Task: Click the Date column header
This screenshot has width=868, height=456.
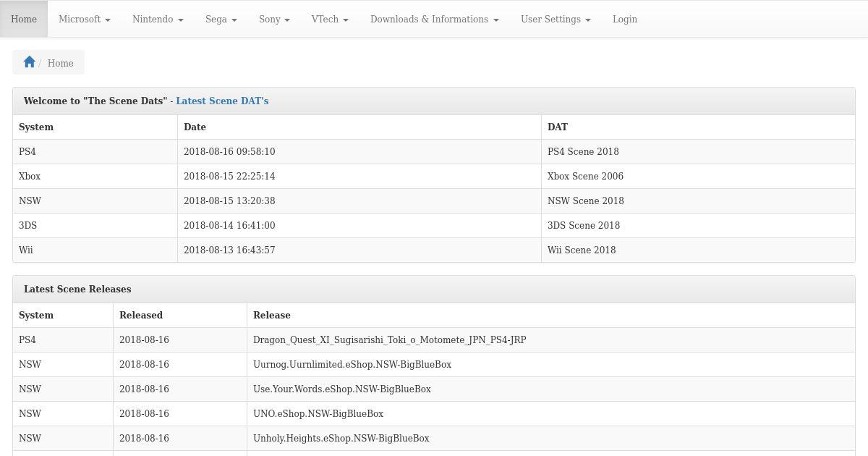Action: pyautogui.click(x=195, y=127)
